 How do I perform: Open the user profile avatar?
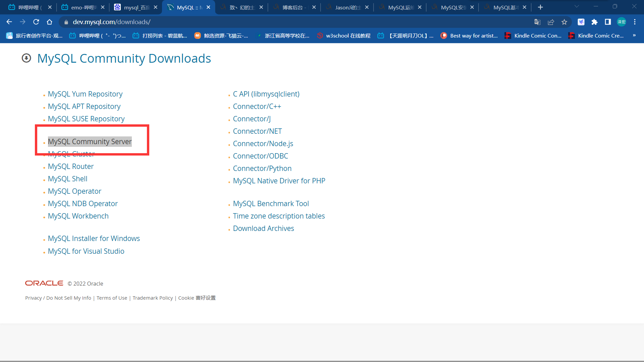point(622,22)
